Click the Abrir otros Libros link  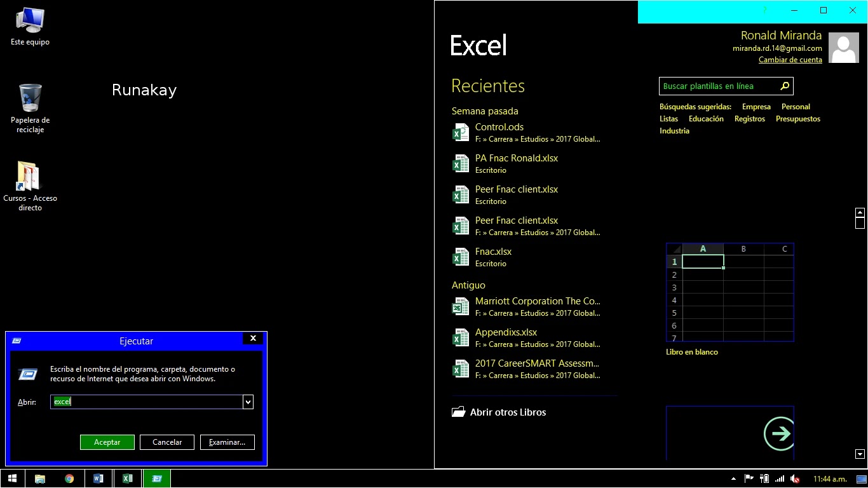click(x=508, y=412)
